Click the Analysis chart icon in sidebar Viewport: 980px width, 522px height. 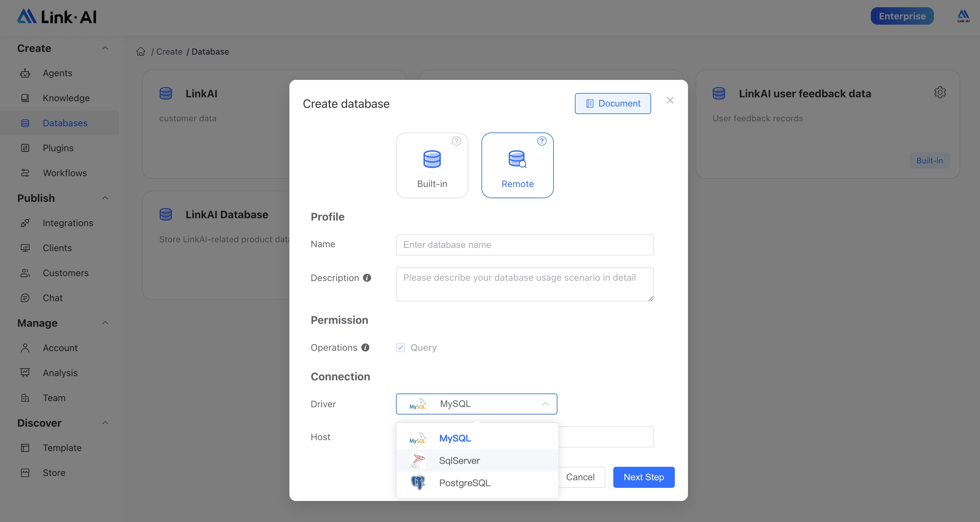point(25,373)
